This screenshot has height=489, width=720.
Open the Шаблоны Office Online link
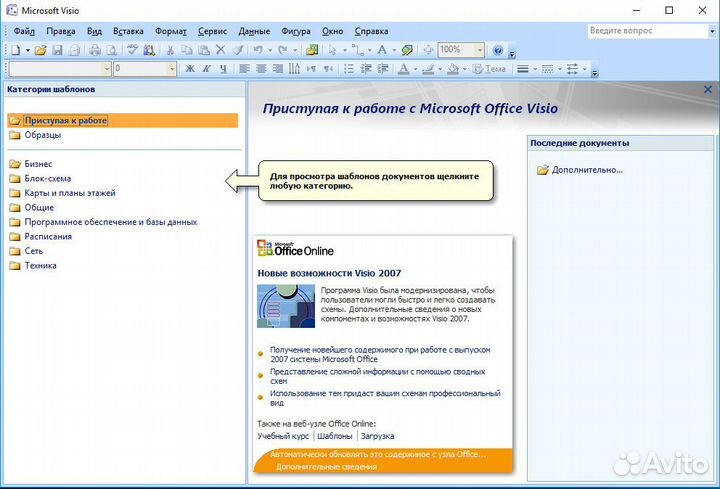335,436
